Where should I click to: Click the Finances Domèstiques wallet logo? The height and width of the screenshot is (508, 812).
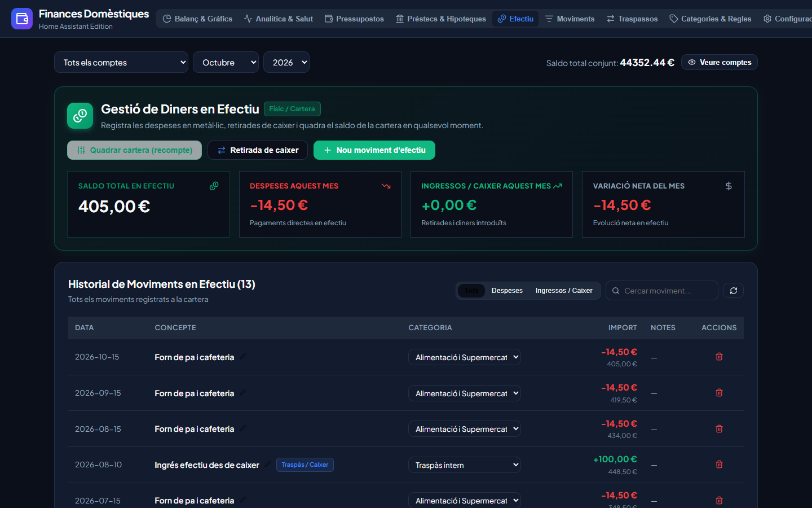[x=22, y=19]
